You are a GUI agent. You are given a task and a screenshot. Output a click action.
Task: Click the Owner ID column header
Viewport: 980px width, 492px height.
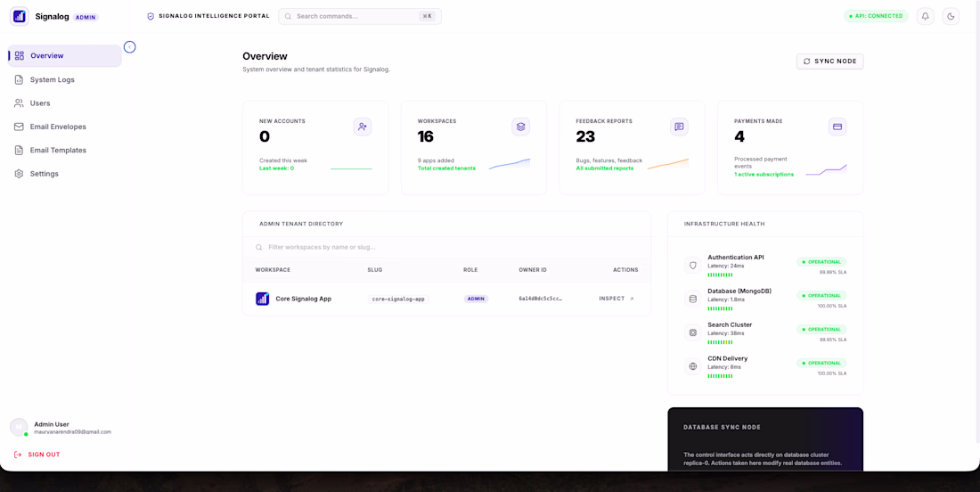(x=533, y=270)
